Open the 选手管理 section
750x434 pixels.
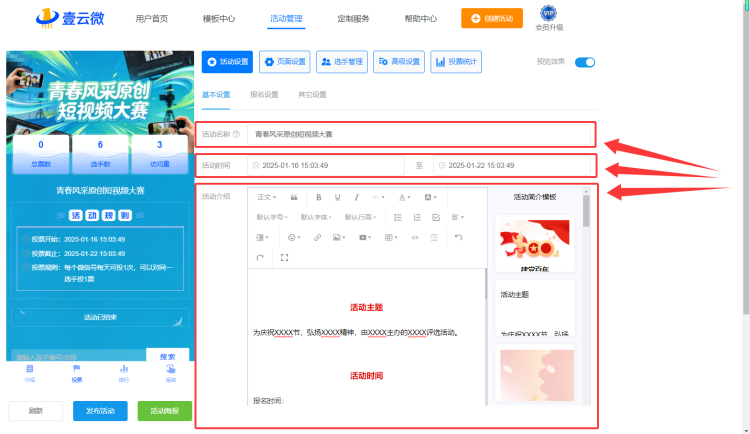(342, 62)
